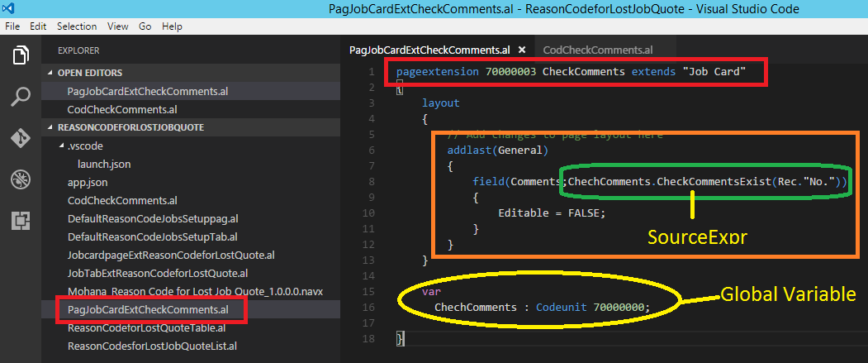Open JobTabExtReasonCodeforLostQuote.al file
This screenshot has width=868, height=363.
click(x=157, y=273)
